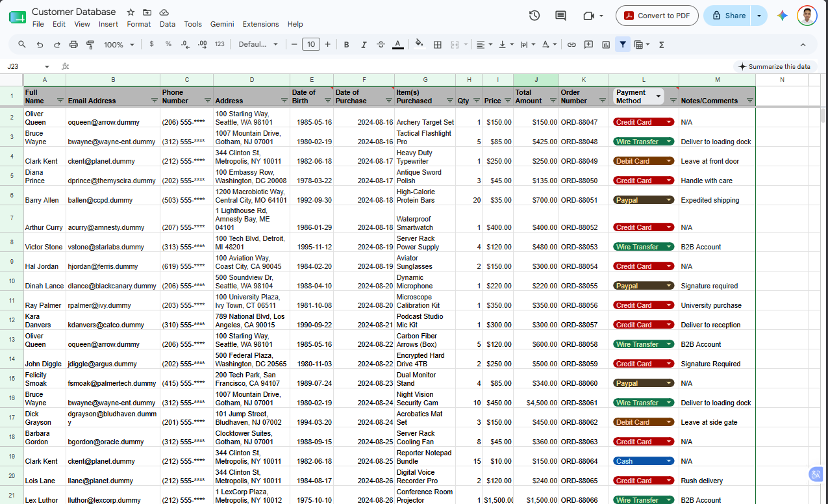Image resolution: width=828 pixels, height=504 pixels.
Task: Open the font family dropdown
Action: 258,44
